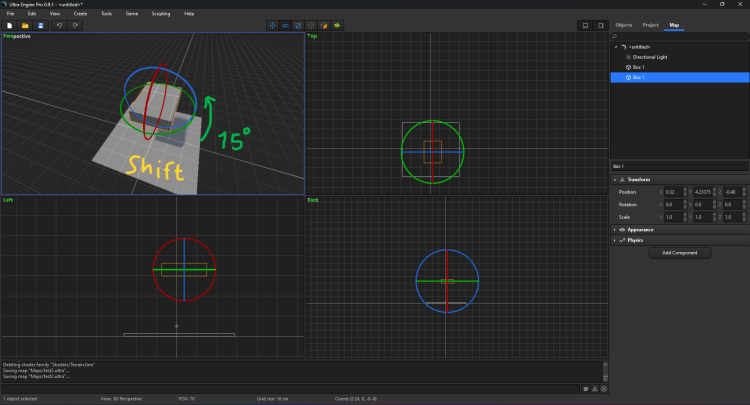Select Directional Light in the scene tree
Screen dimensions: 750x405
click(652, 57)
